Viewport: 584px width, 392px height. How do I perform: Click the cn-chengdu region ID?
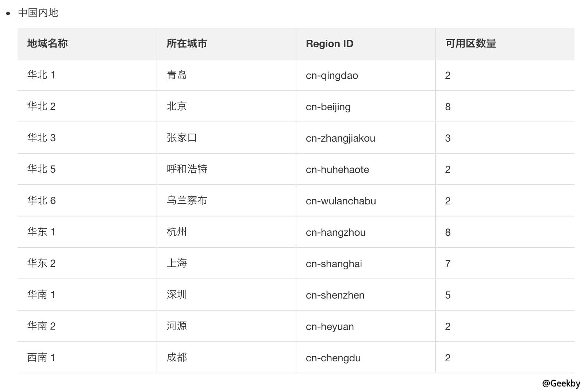(x=333, y=358)
